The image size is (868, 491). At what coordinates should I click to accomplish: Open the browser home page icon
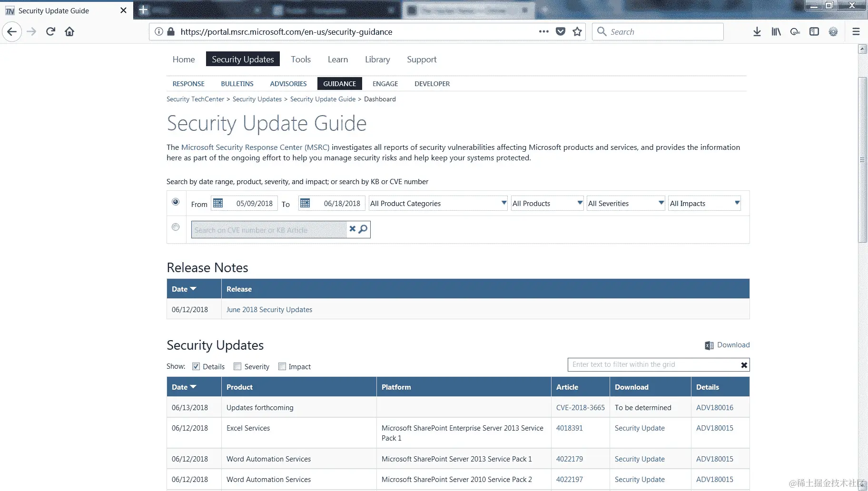(x=69, y=32)
